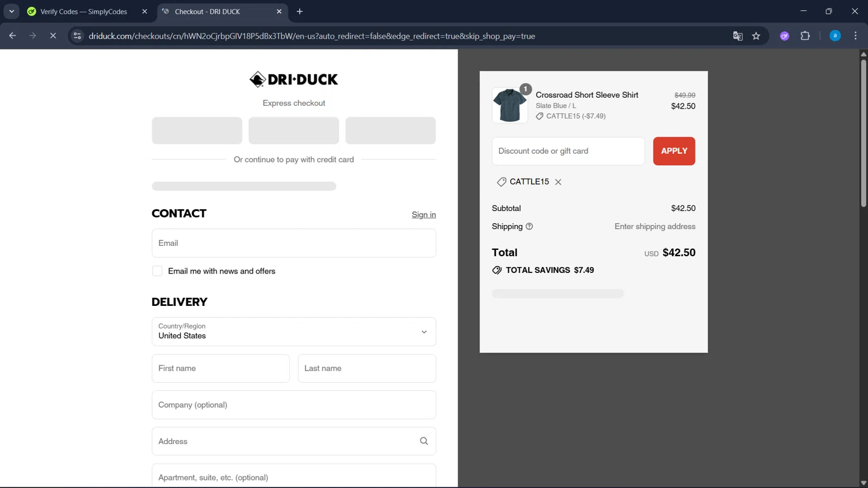Click the Slate Blue / L variant text

tap(556, 106)
